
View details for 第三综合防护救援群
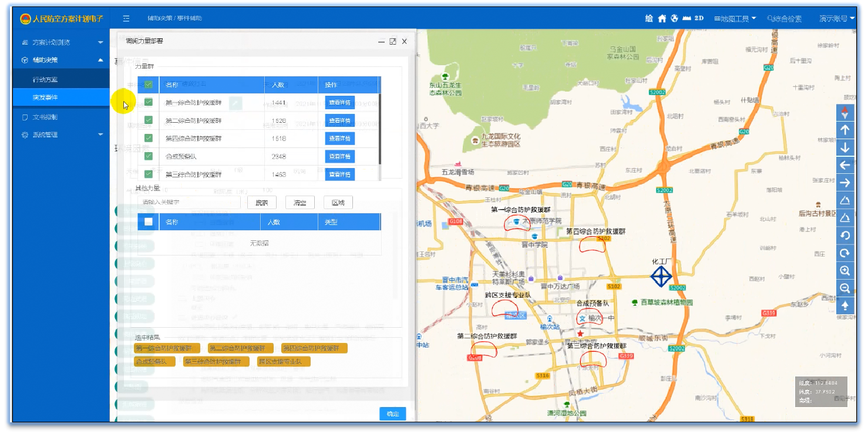(x=340, y=174)
